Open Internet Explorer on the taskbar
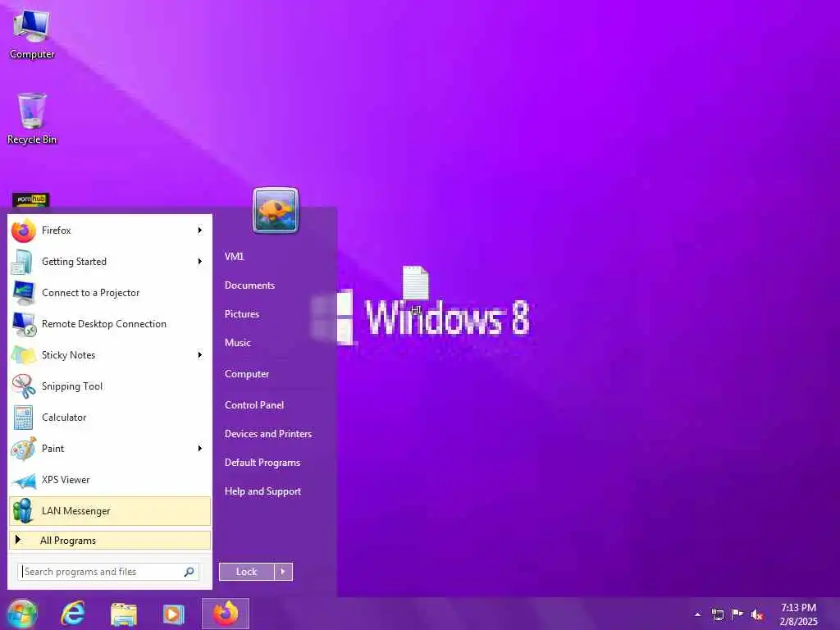 click(73, 614)
